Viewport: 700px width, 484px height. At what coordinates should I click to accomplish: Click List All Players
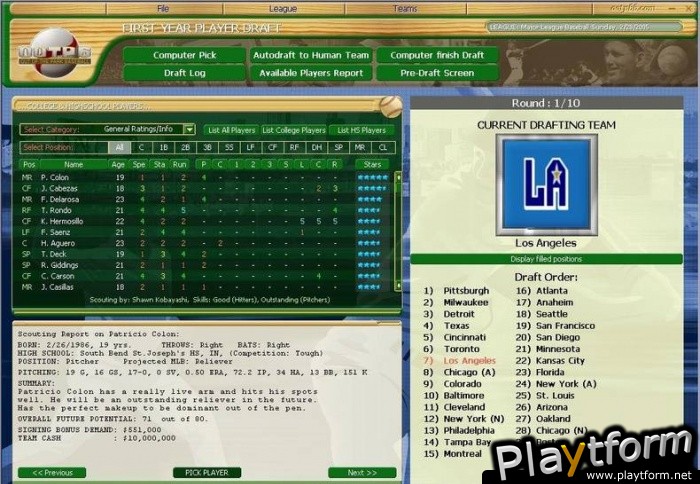(231, 130)
